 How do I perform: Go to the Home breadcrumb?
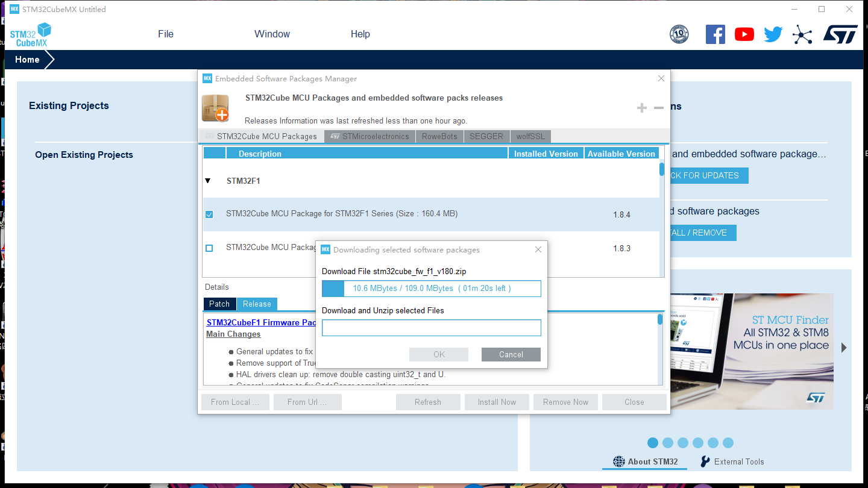[28, 60]
